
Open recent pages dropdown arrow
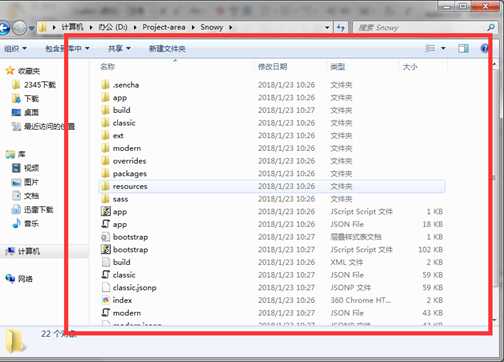click(31, 28)
